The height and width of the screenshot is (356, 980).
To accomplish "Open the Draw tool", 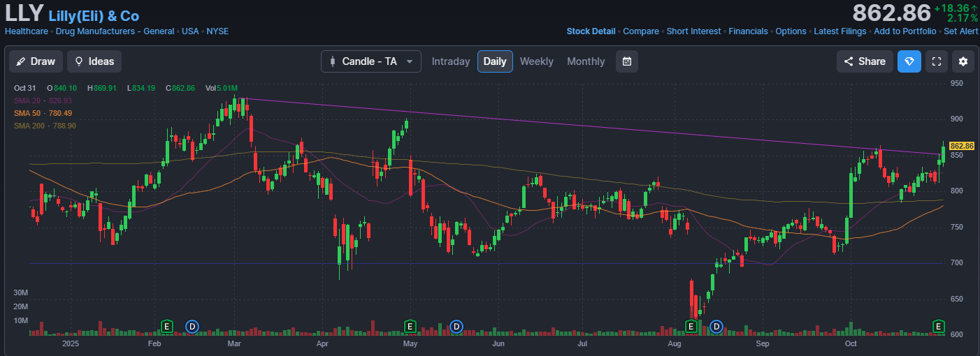I will 36,61.
